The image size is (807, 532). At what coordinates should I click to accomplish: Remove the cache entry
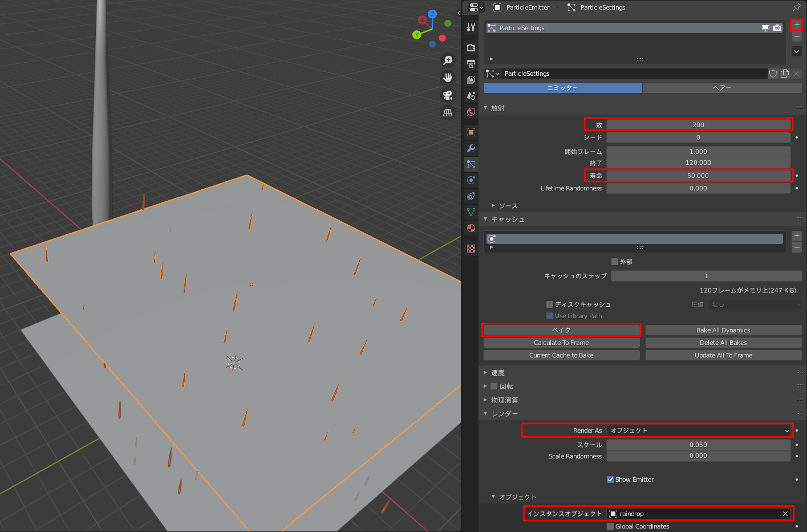tap(797, 247)
